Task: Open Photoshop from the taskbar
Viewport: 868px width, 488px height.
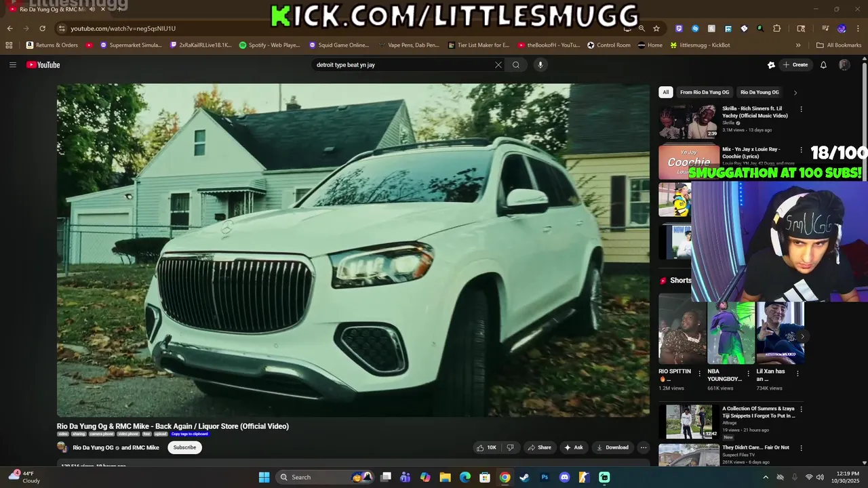Action: (x=545, y=477)
